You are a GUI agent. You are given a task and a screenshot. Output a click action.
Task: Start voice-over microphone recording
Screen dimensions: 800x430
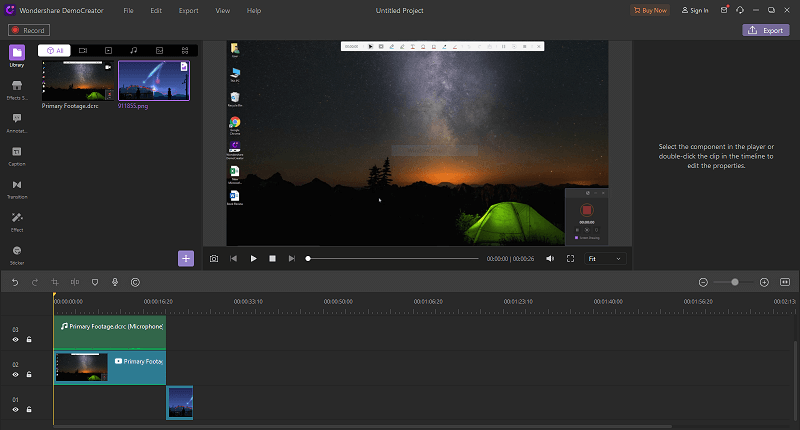point(115,282)
